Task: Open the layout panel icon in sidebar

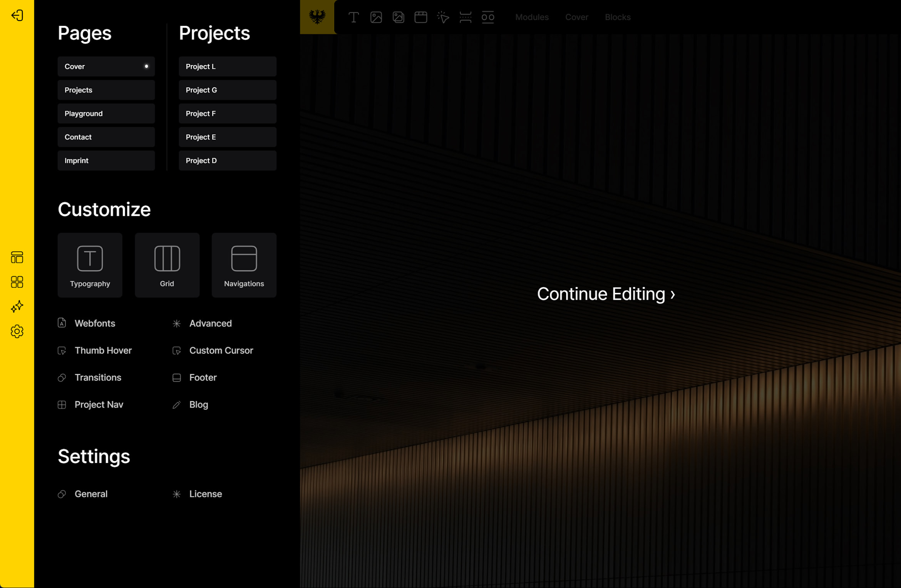Action: click(x=17, y=257)
